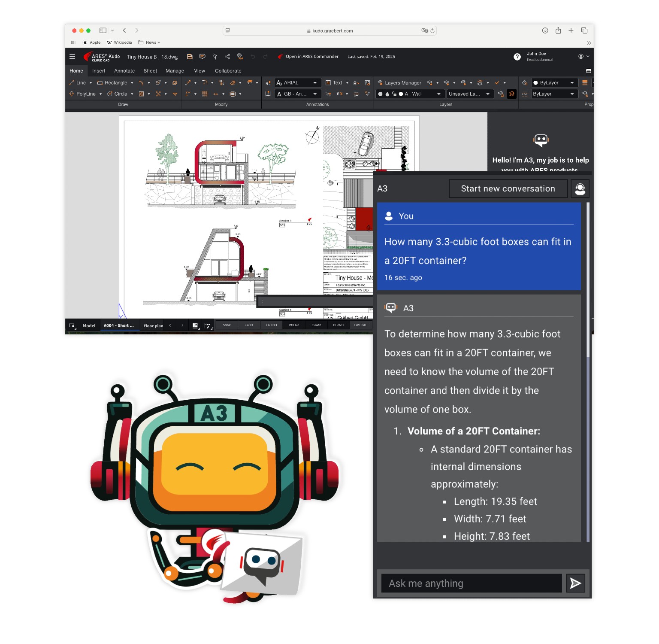
Task: Click the Ask me anything input field
Action: click(x=472, y=583)
